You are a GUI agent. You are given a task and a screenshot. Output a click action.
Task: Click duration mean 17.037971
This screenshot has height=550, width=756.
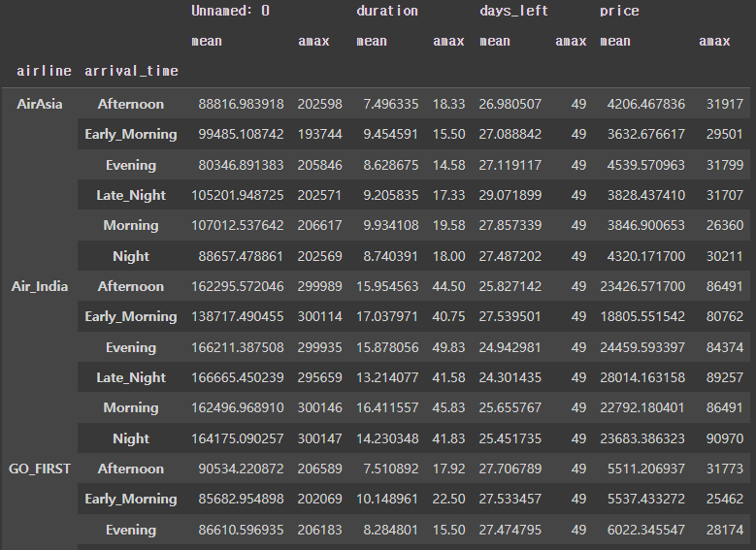coord(387,316)
